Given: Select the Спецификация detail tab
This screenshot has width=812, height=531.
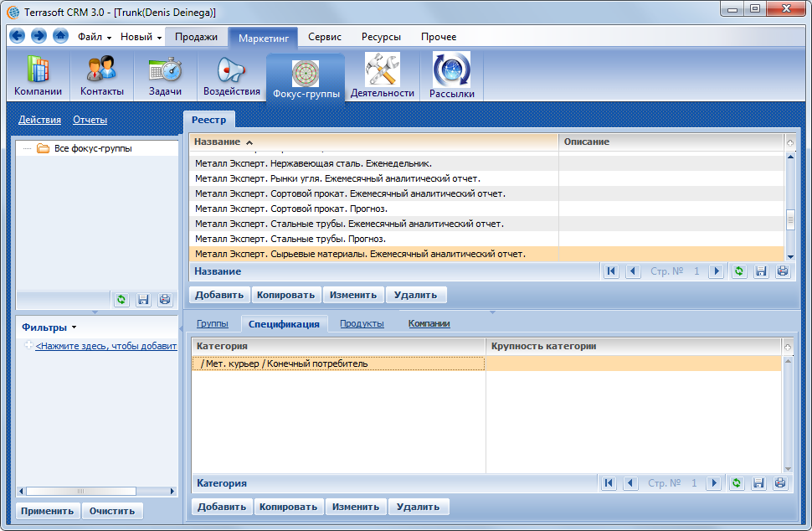Looking at the screenshot, I should point(284,324).
